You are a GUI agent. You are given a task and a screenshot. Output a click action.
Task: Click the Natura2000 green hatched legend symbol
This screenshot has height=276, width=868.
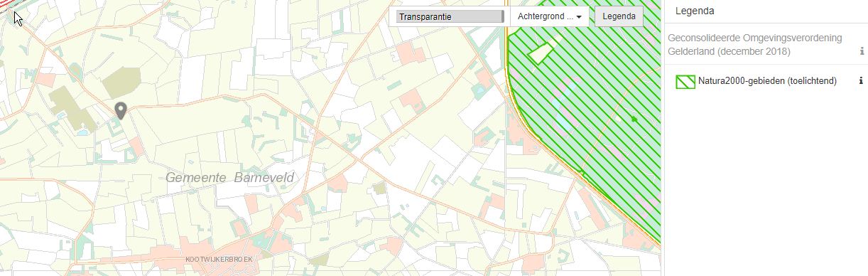click(x=685, y=82)
